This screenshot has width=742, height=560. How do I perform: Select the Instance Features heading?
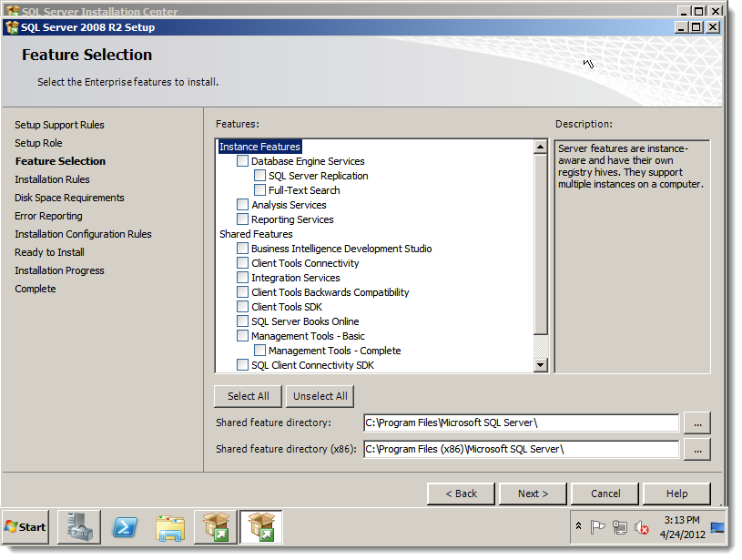259,147
